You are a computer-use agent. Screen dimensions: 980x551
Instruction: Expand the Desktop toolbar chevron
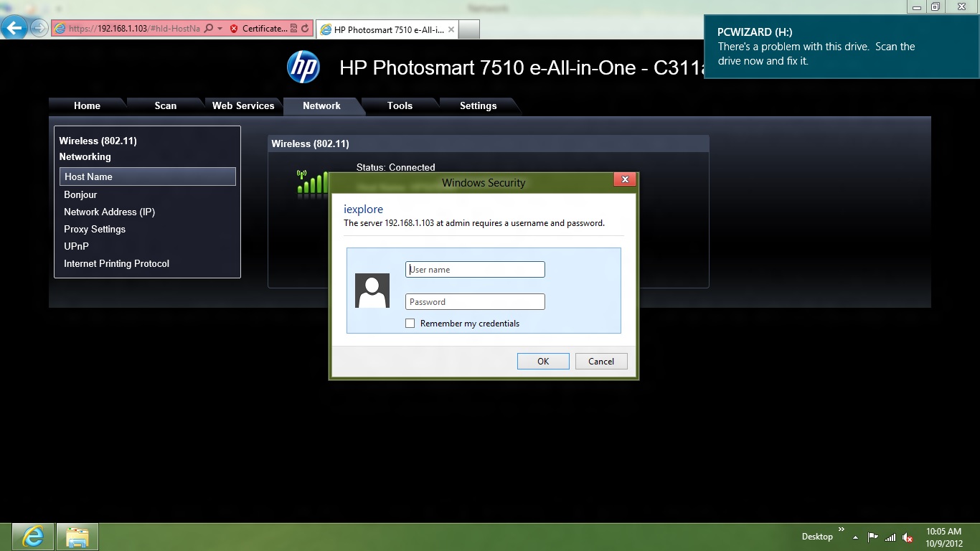(842, 530)
